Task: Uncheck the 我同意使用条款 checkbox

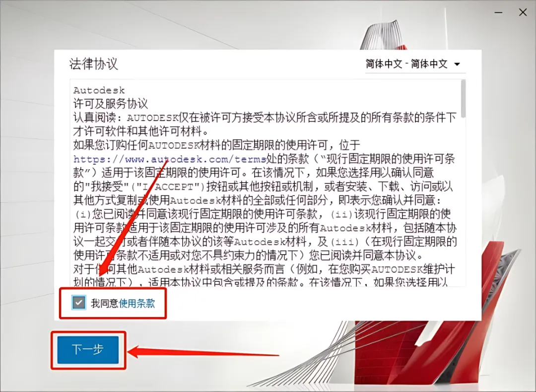Action: [x=78, y=303]
